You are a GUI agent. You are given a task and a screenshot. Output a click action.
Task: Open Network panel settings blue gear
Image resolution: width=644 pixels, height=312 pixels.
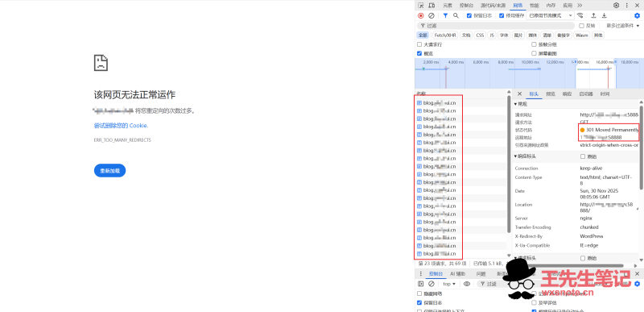coord(637,15)
